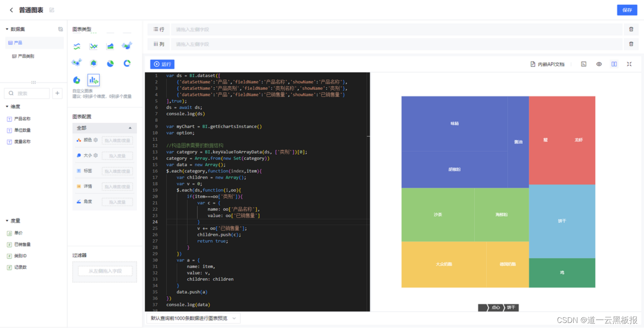
Task: Click the 大众奶酪 treemap block
Action: pyautogui.click(x=444, y=264)
